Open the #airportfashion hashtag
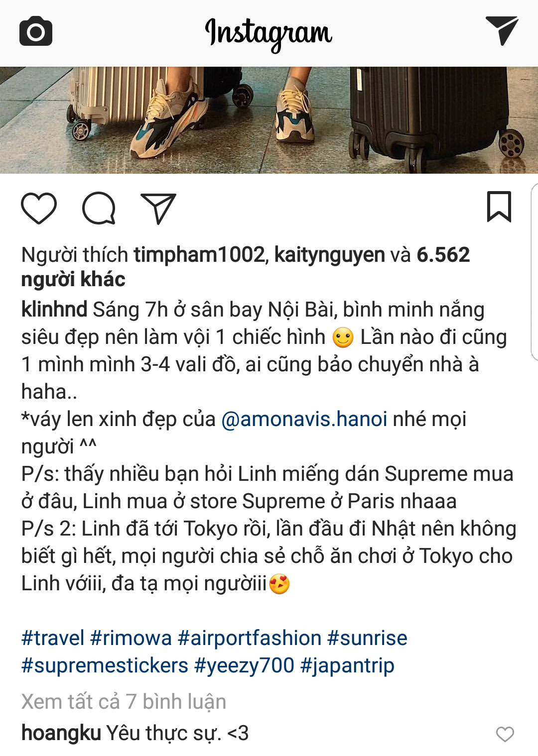538x756 pixels. 250,638
